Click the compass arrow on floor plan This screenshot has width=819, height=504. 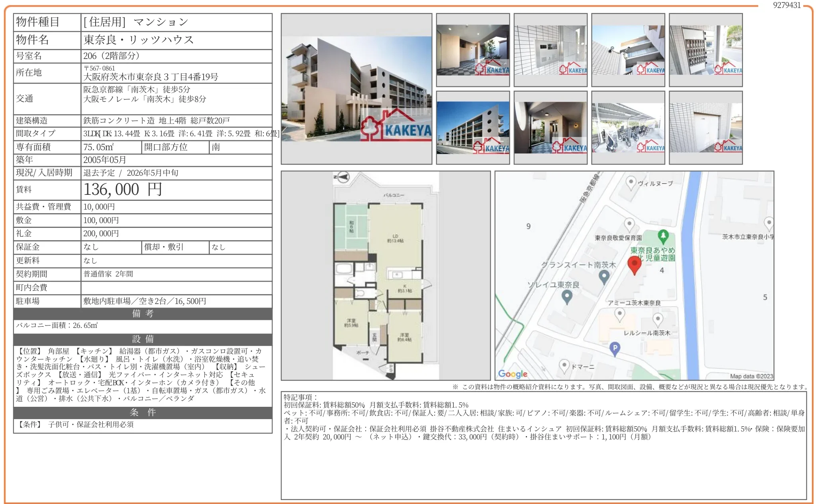click(343, 177)
